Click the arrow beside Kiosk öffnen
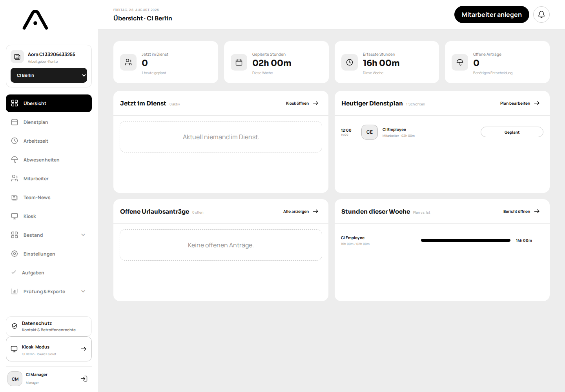The height and width of the screenshot is (392, 565). (315, 103)
